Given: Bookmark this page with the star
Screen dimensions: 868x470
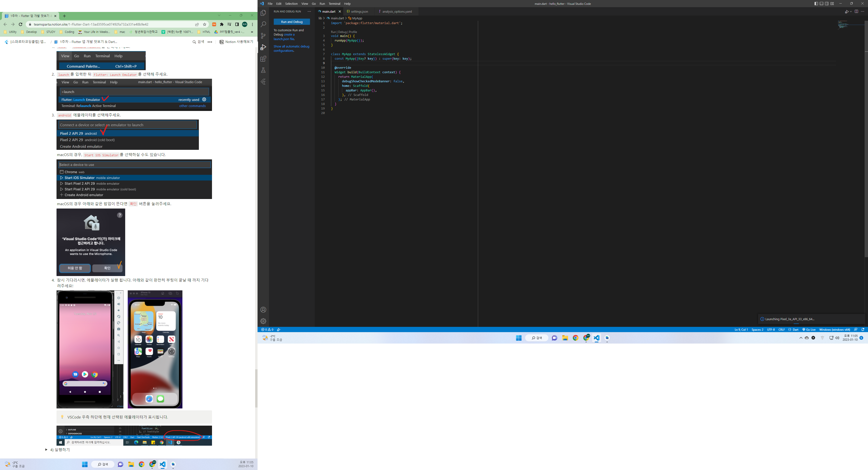Looking at the screenshot, I should point(205,24).
